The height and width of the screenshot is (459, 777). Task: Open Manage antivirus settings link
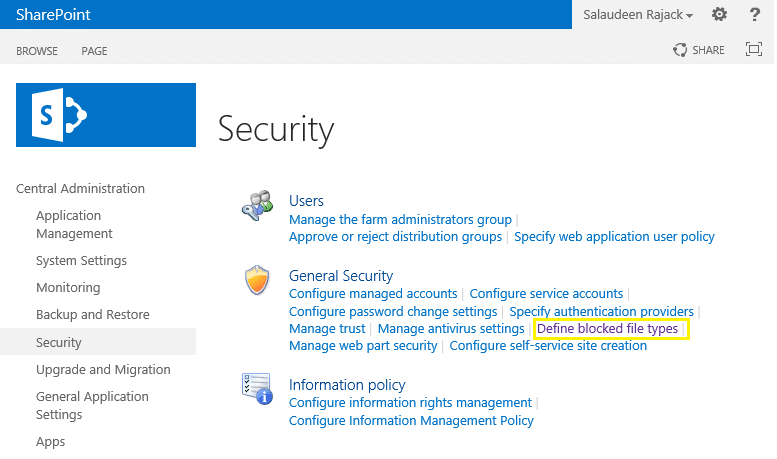[x=451, y=329]
